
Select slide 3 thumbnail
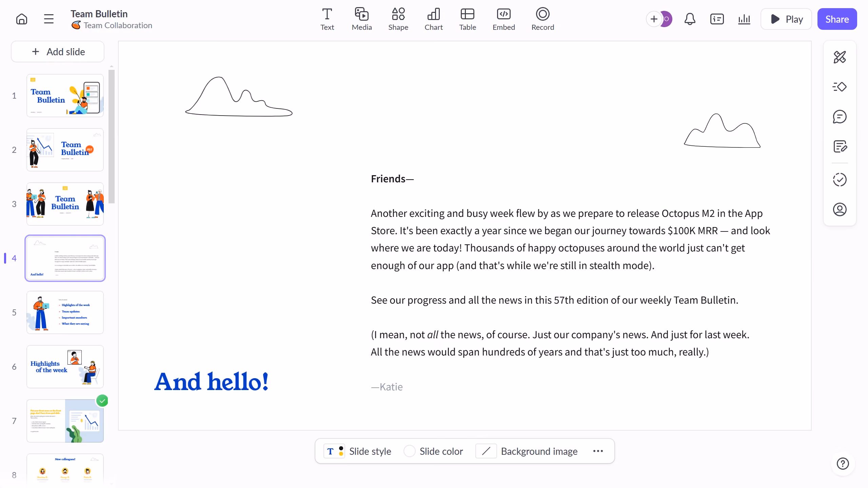point(65,204)
